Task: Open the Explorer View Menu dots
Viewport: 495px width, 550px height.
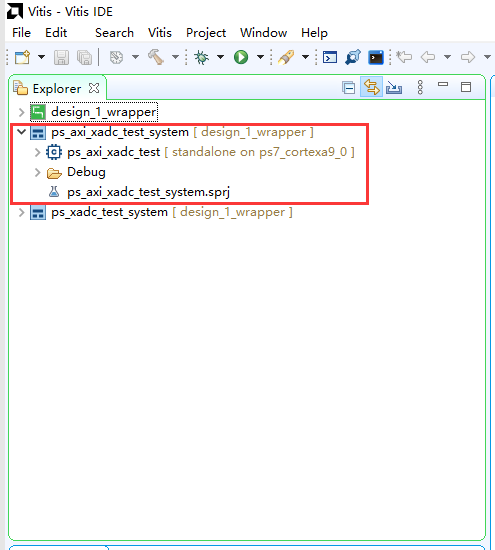Action: pyautogui.click(x=420, y=87)
